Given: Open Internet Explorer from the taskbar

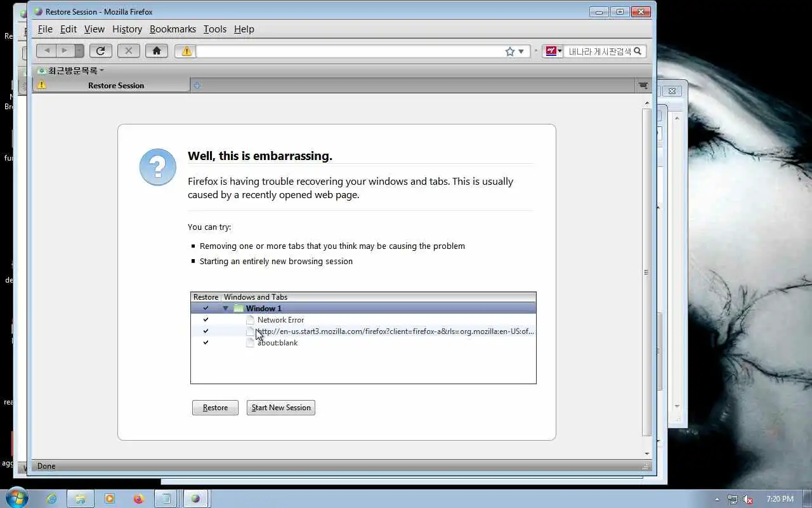Looking at the screenshot, I should [51, 498].
